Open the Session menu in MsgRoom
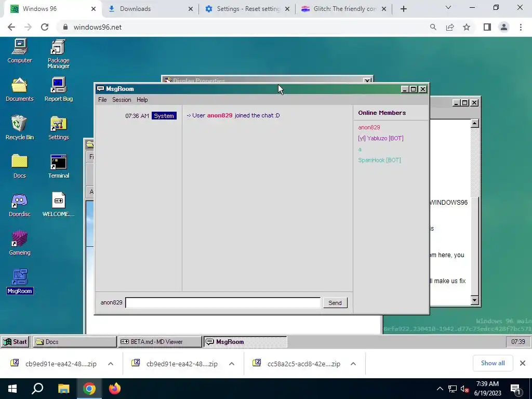This screenshot has height=399, width=532. [122, 100]
